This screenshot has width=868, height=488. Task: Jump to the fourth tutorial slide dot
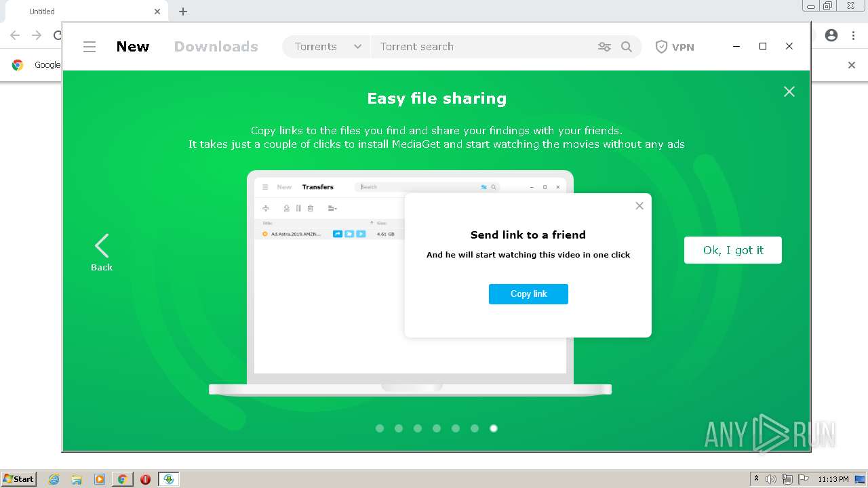pyautogui.click(x=437, y=428)
